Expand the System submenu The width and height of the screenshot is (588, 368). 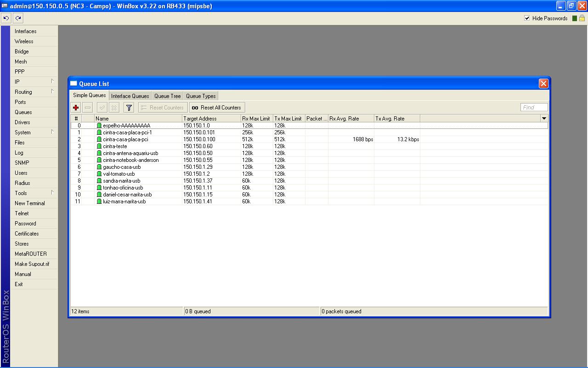pos(52,132)
